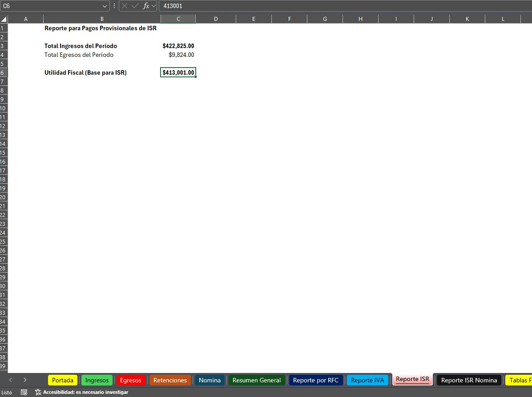
Task: Click the accessibility checker icon in status bar
Action: click(x=38, y=392)
